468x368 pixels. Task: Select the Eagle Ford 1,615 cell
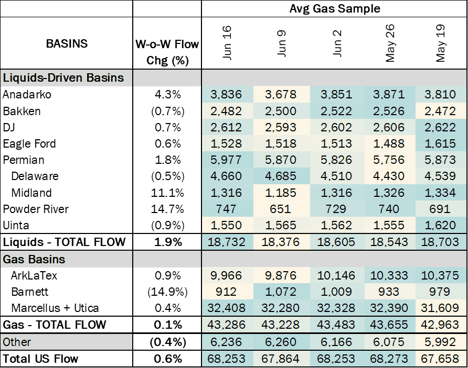click(x=440, y=144)
